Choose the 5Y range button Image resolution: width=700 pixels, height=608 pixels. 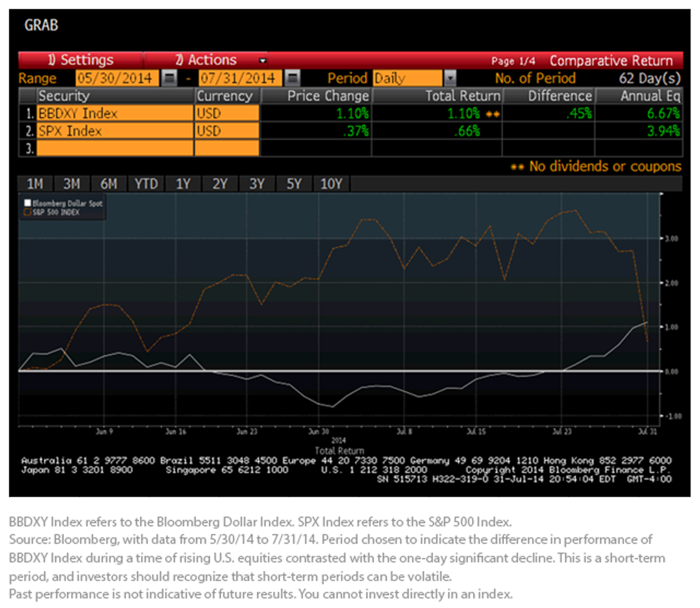point(294,184)
